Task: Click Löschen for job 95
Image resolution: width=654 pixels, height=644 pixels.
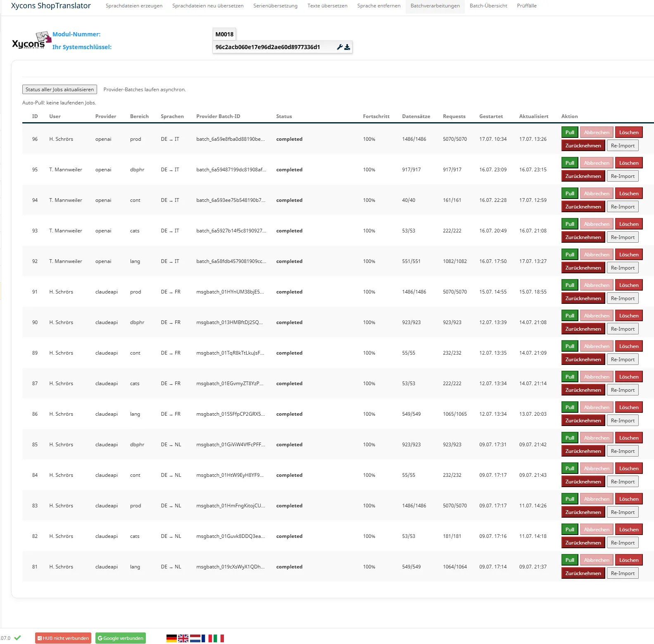Action: click(x=629, y=163)
